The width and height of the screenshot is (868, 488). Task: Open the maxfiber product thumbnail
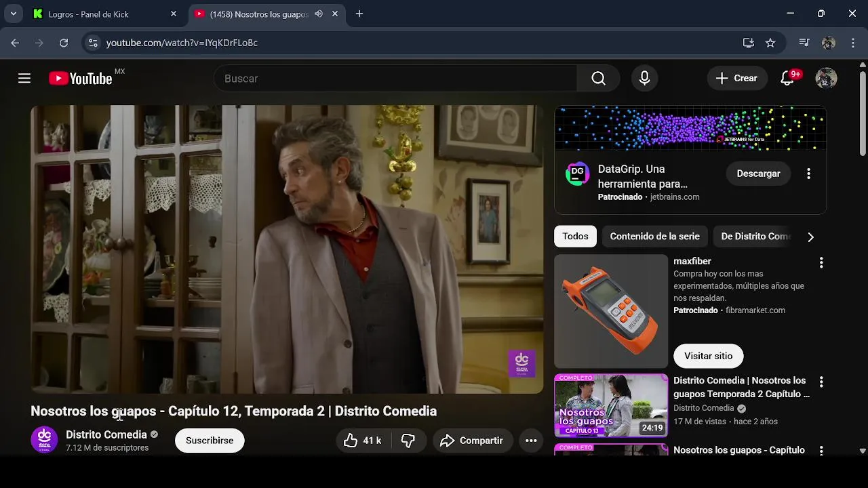[x=611, y=311]
